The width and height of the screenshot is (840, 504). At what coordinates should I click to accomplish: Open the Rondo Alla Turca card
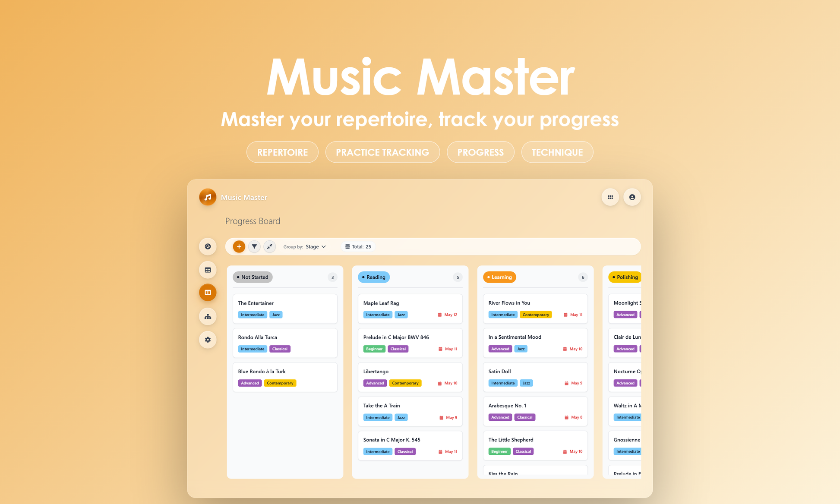pyautogui.click(x=285, y=343)
